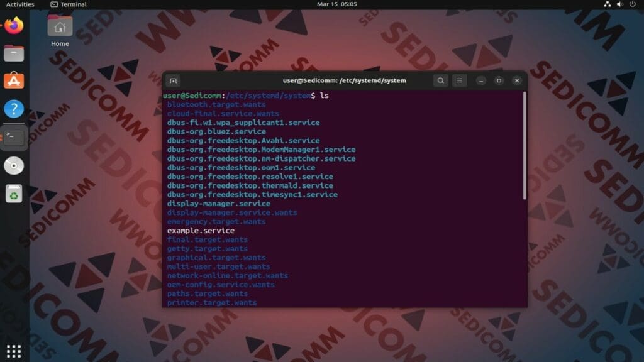
Task: Open the Files manager in dock
Action: (14, 53)
